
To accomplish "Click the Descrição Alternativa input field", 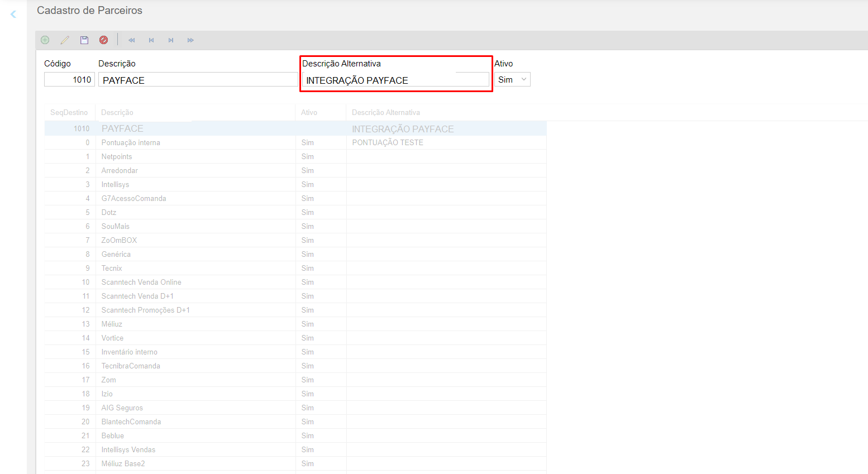I will pyautogui.click(x=395, y=79).
